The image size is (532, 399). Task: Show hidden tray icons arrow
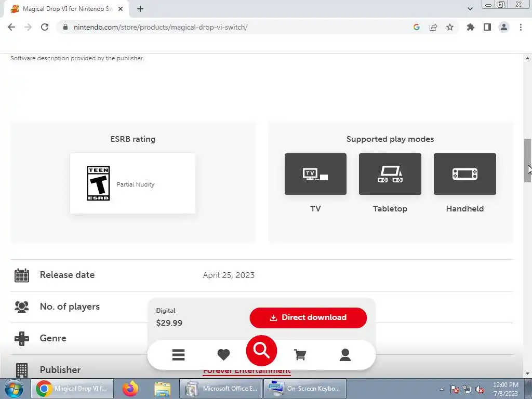point(442,389)
